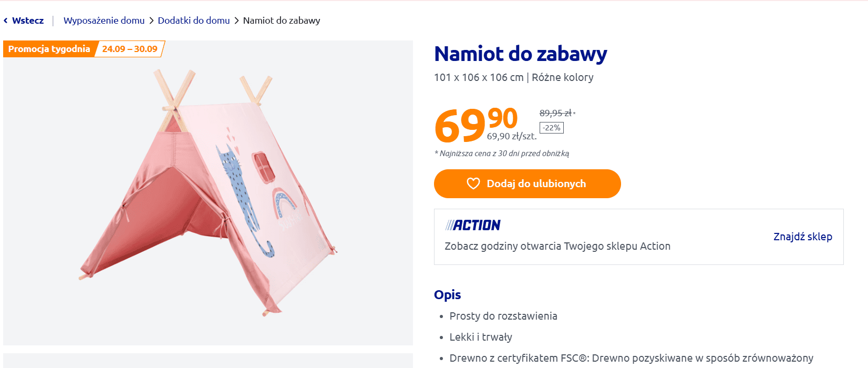Click the Namiot do zabawy product title

coord(521,54)
